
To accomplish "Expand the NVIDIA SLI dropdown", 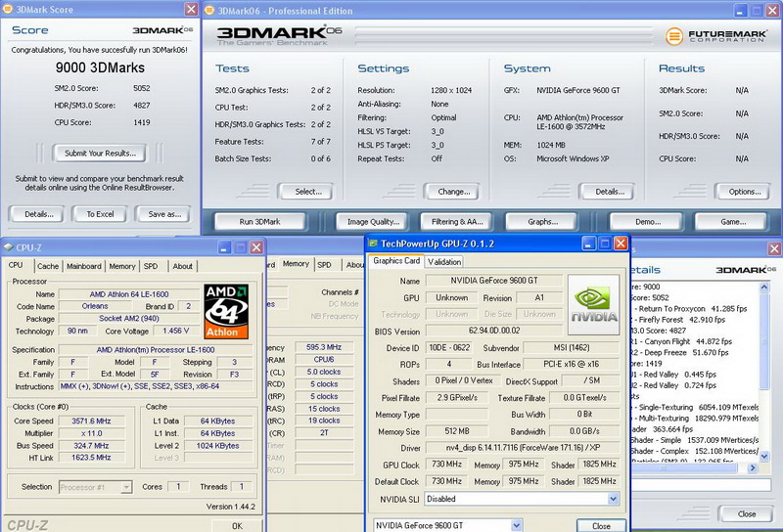I will [614, 499].
